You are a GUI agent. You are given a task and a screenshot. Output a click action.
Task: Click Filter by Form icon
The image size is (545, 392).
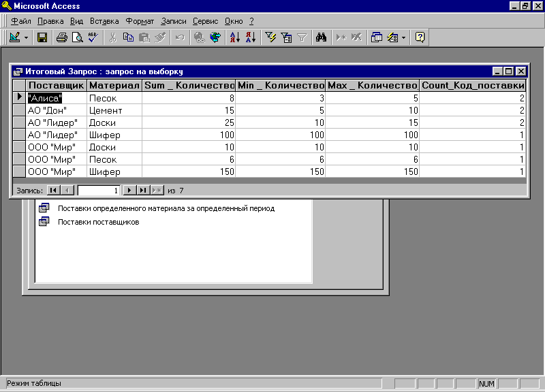pyautogui.click(x=286, y=37)
